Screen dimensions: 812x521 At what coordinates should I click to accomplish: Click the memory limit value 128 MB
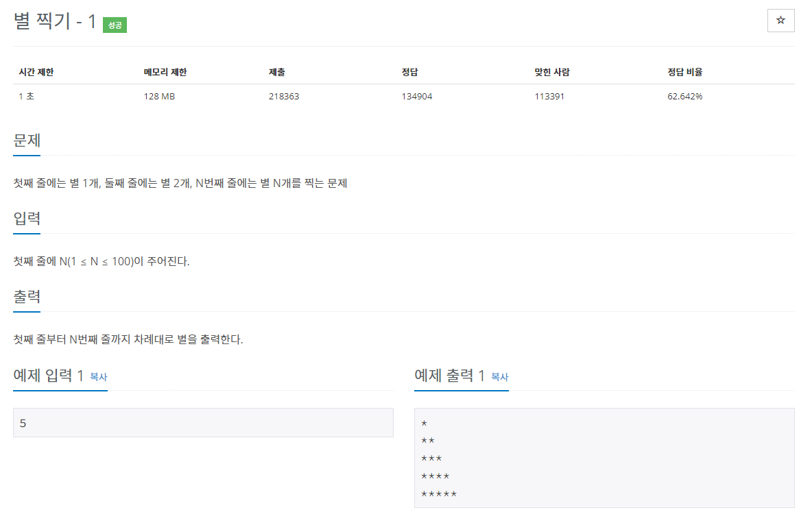click(160, 97)
